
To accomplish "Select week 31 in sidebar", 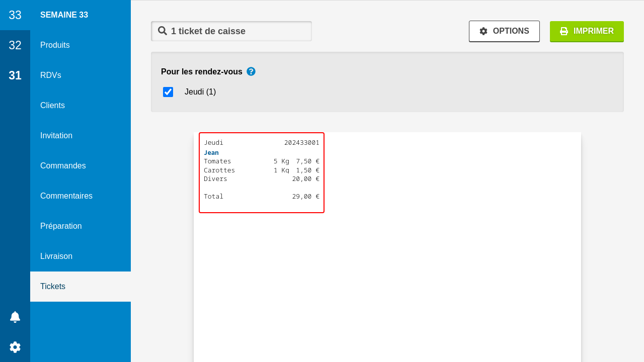I will point(15,75).
